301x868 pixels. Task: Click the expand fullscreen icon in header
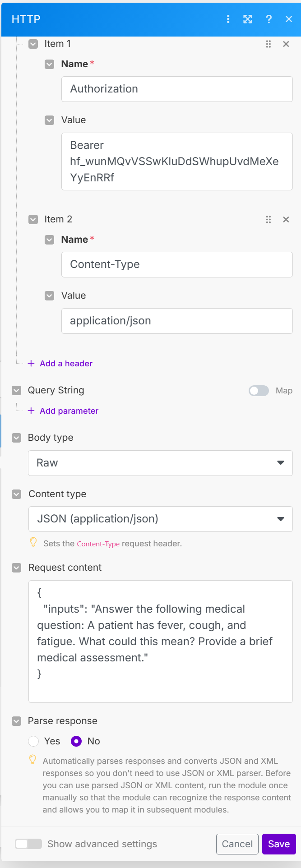click(248, 19)
